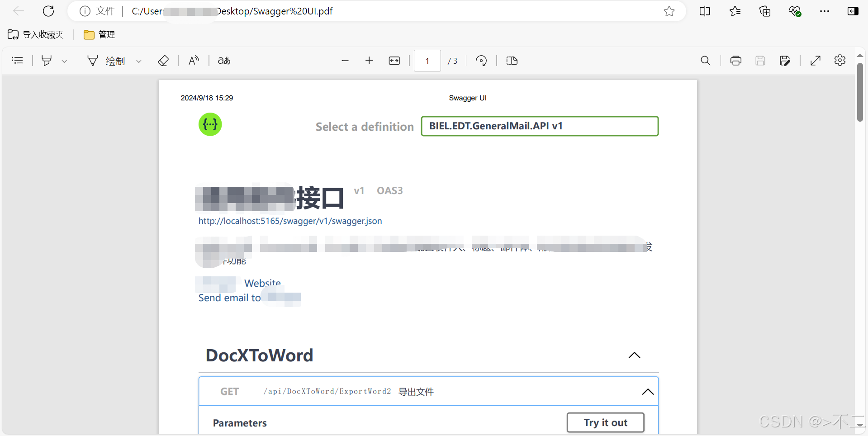Open search within the document
Image resolution: width=868 pixels, height=436 pixels.
[706, 60]
